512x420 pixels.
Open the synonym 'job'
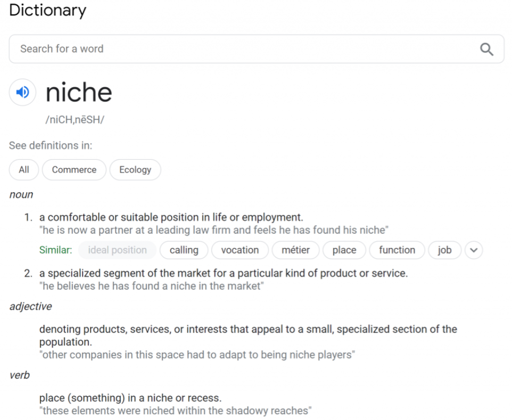445,250
